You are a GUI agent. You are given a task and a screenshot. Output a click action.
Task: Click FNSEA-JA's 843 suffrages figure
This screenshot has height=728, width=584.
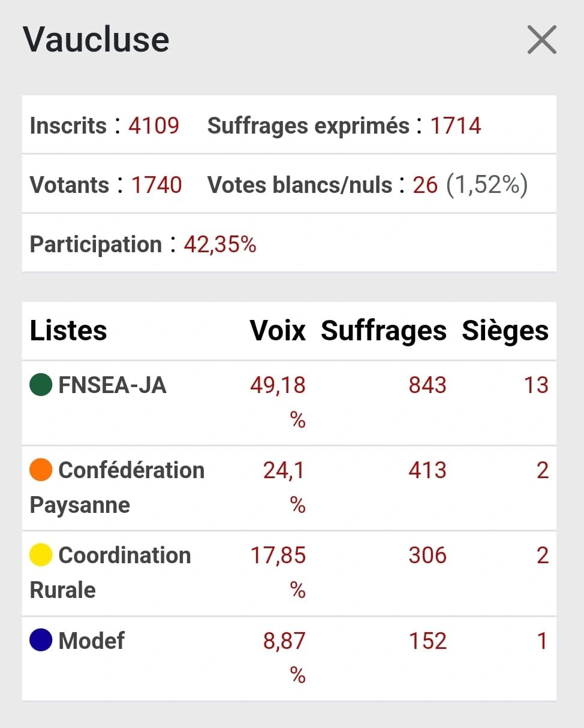pyautogui.click(x=428, y=385)
